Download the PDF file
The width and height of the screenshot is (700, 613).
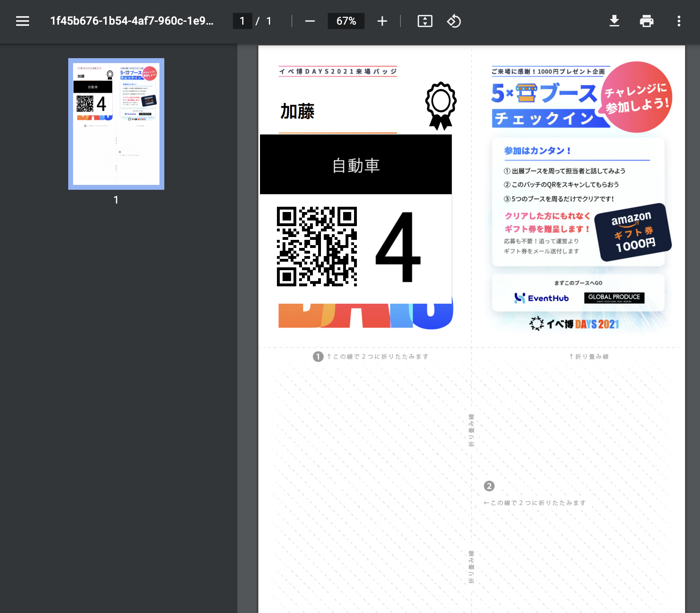click(614, 21)
